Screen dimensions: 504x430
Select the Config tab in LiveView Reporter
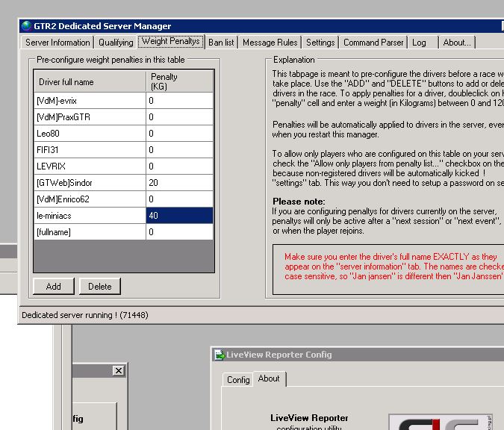tap(238, 380)
